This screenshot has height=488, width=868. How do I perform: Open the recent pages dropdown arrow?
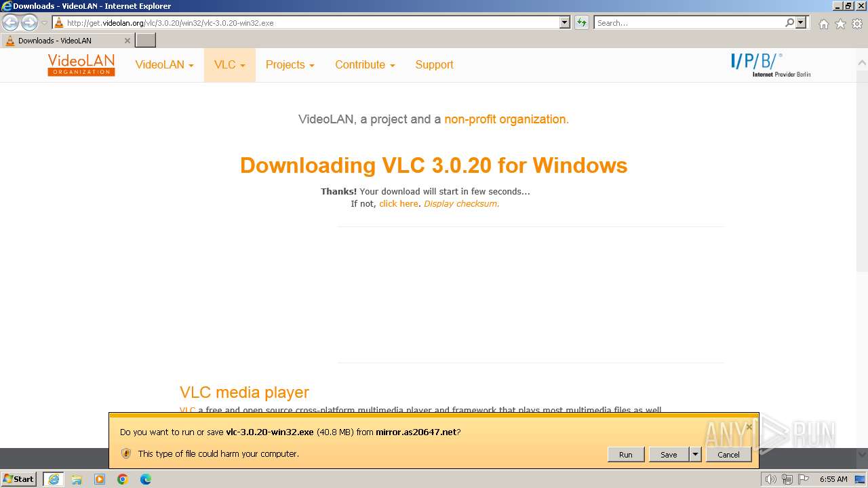point(44,23)
